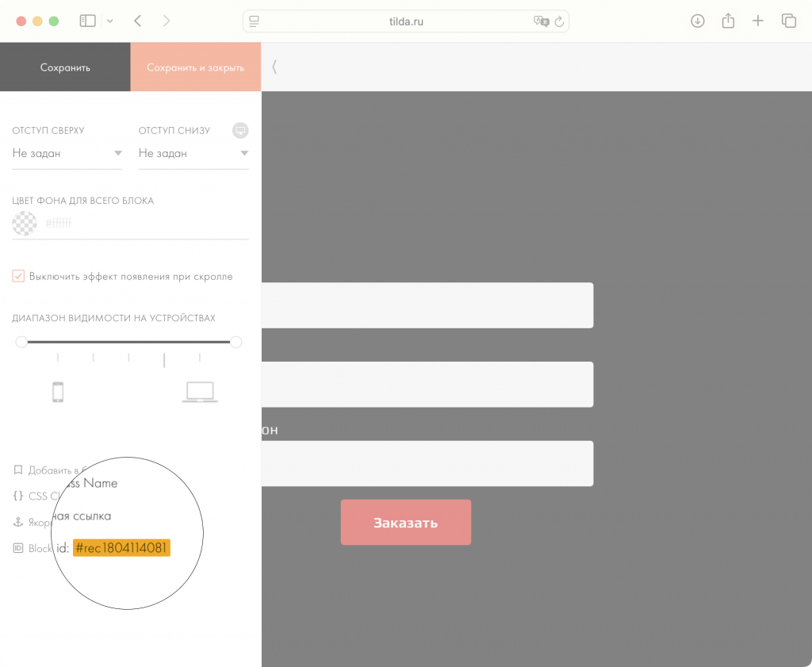Select the mobile phone device icon

57,392
